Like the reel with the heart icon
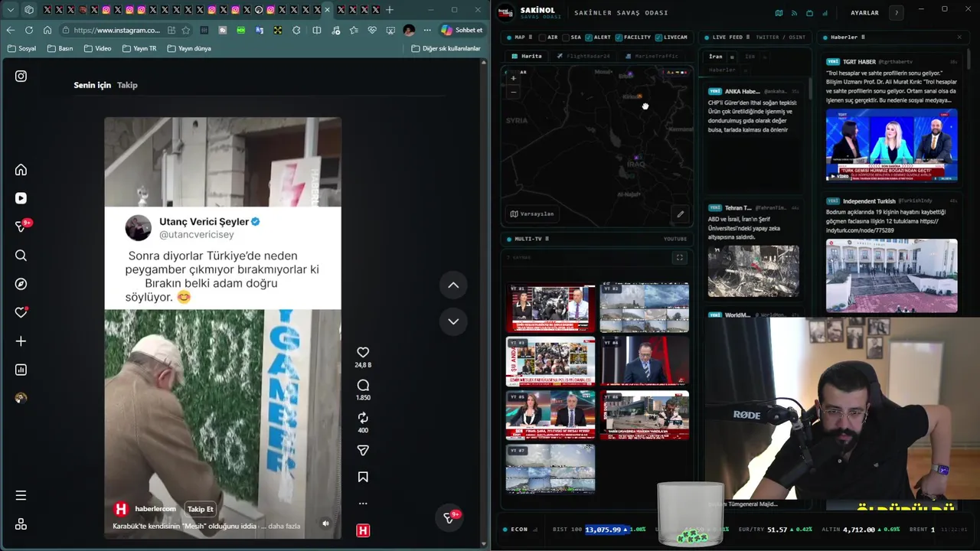Screen dimensions: 980x551 tap(363, 352)
